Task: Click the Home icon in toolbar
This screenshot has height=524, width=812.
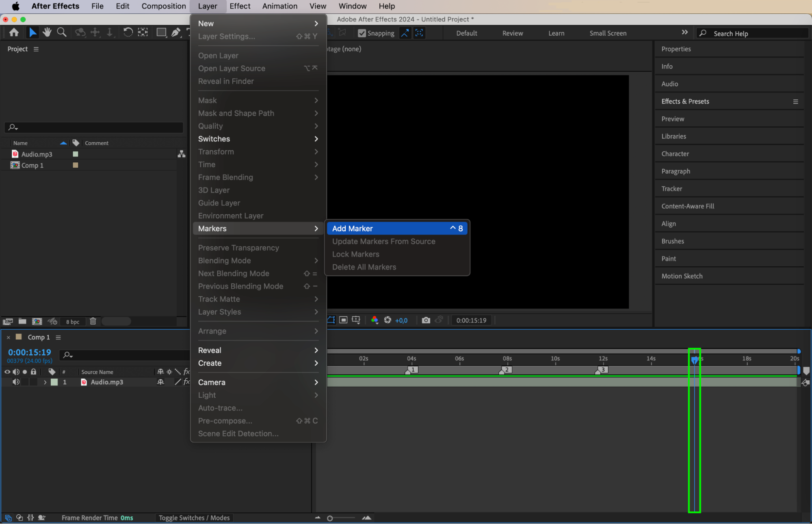Action: click(14, 32)
